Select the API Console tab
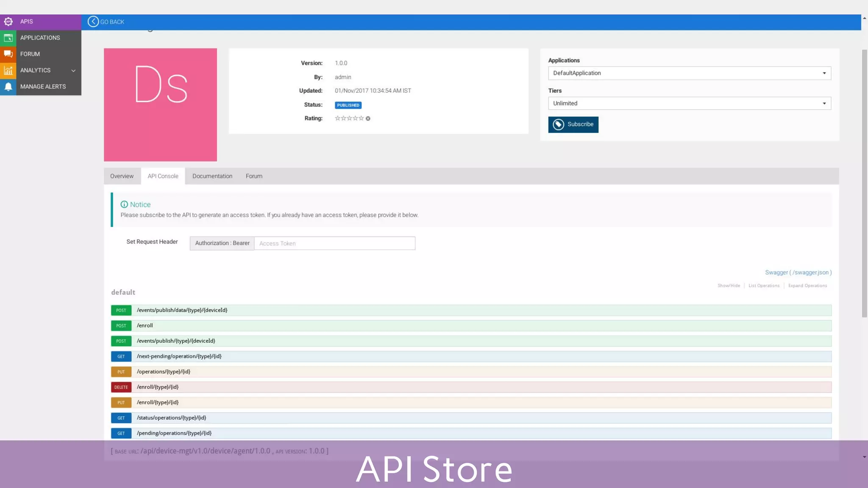This screenshot has height=488, width=868. tap(163, 176)
